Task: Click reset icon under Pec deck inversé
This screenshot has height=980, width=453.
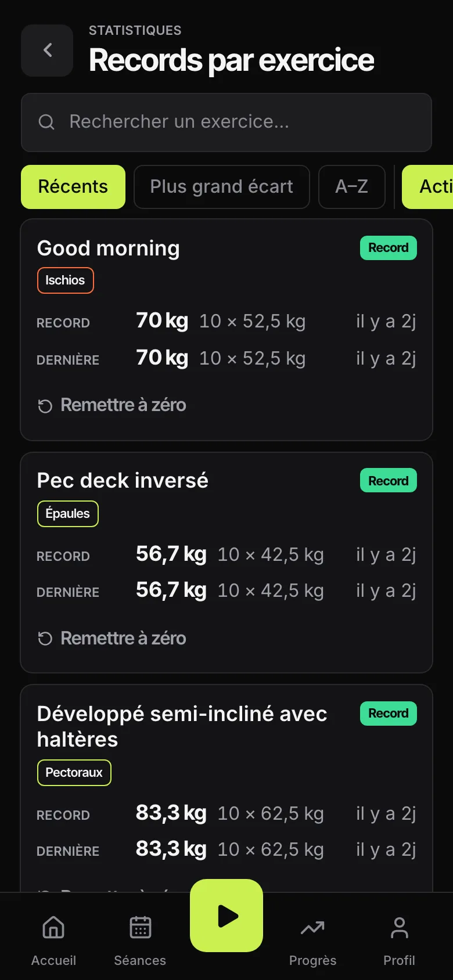Action: pos(45,639)
